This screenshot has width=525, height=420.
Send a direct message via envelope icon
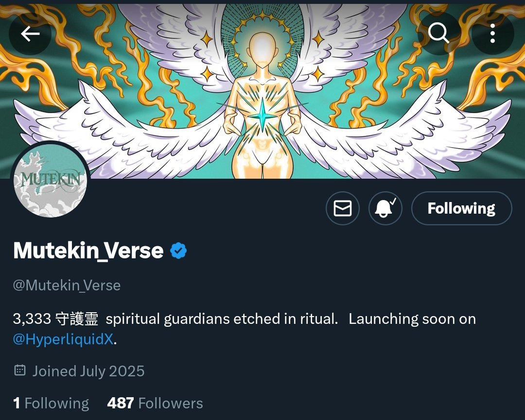pyautogui.click(x=343, y=208)
